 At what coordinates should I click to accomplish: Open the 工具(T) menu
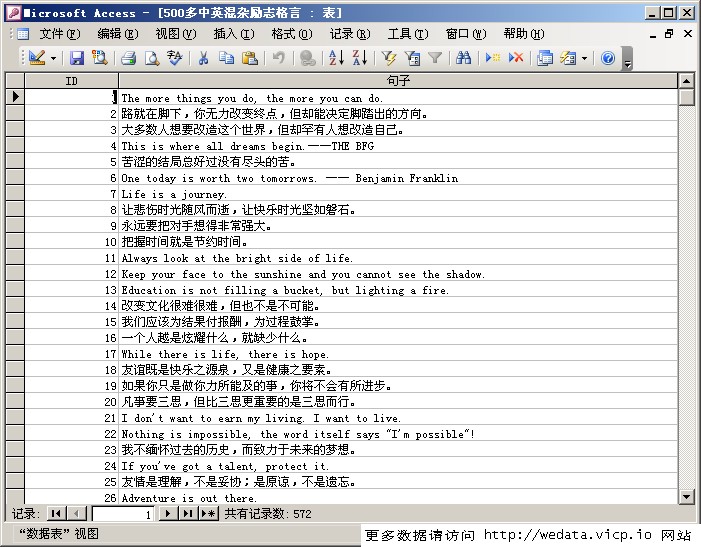click(x=408, y=34)
